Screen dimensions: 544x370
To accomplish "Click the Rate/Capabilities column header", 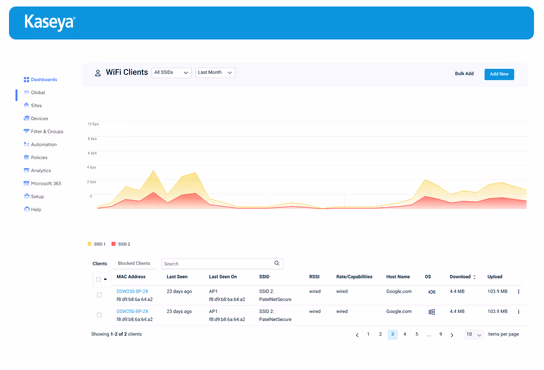I will tap(354, 277).
